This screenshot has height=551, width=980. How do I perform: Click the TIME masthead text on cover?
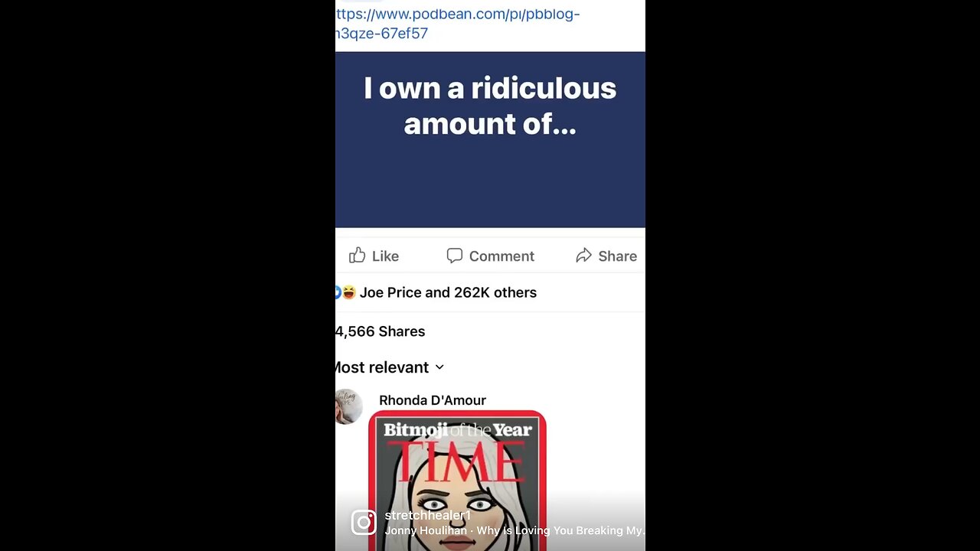[x=457, y=461]
